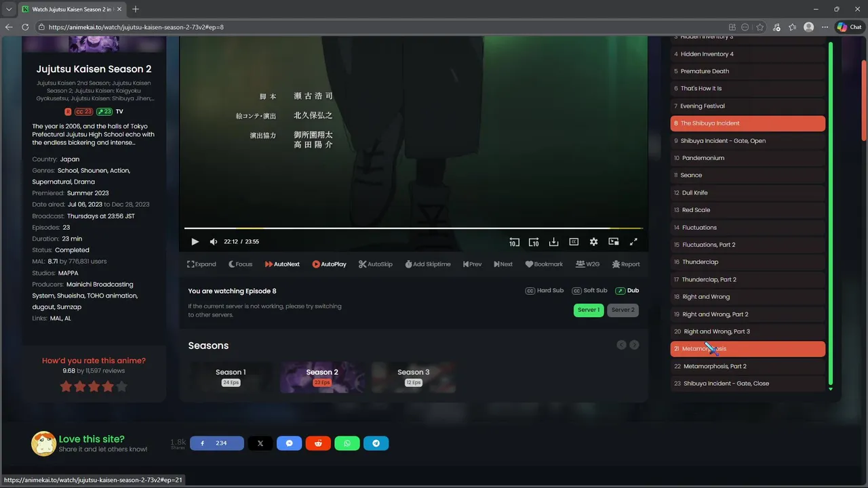Share on Telegram

coord(376,443)
